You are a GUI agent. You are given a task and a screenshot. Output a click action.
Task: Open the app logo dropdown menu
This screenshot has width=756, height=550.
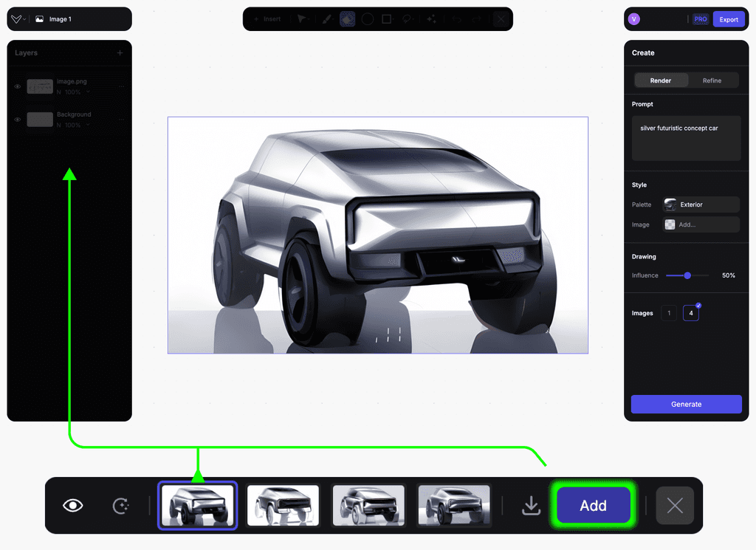pos(18,18)
